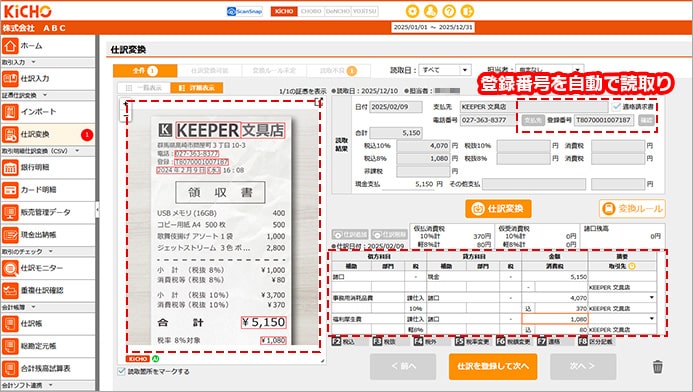Zoom in on the receipt image
This screenshot has width=693, height=392.
126,105
